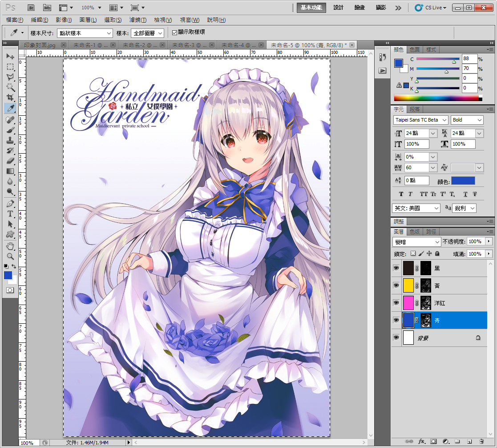Apply Underline text style
Image resolution: width=497 pixels, height=448 pixels.
pos(465,194)
